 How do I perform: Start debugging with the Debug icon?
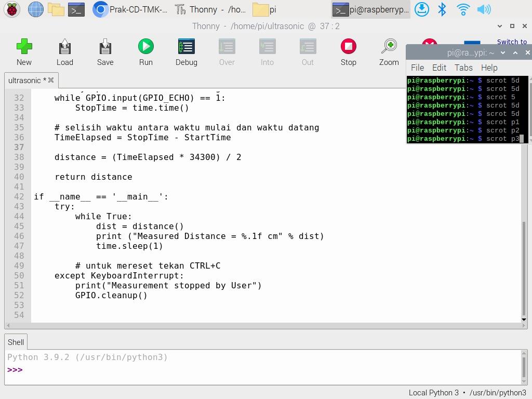tap(187, 46)
